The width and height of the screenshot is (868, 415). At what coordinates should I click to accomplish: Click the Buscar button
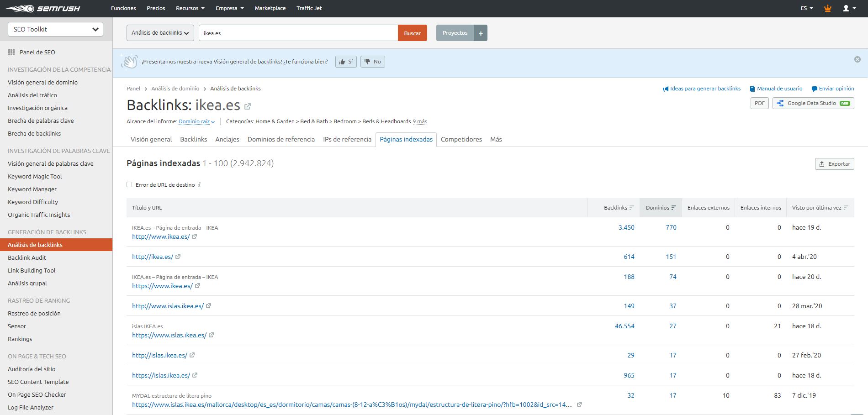click(413, 33)
